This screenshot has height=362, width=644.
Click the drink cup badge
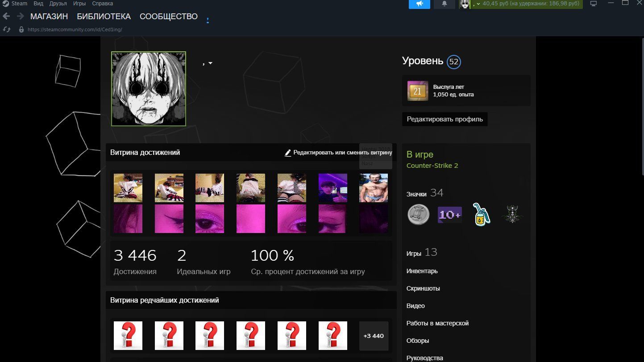tap(481, 215)
